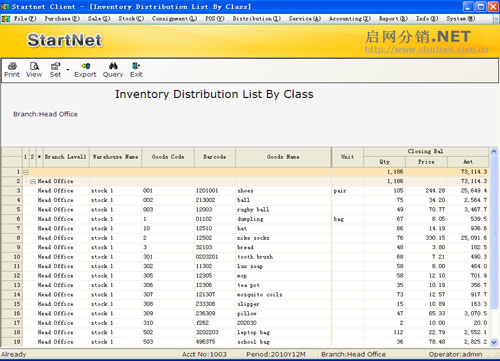The width and height of the screenshot is (500, 361).
Task: Select the 'pair' unit cell
Action: (x=347, y=191)
